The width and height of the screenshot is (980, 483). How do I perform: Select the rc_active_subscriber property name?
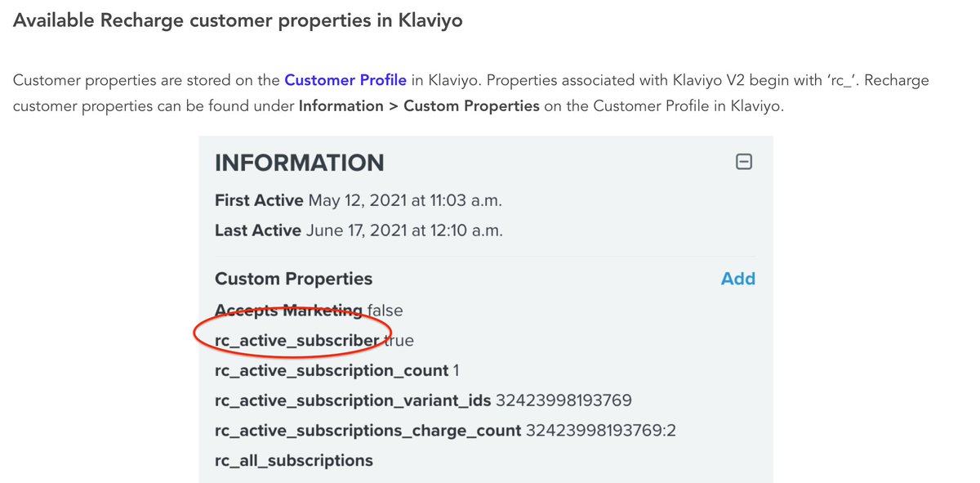click(297, 341)
